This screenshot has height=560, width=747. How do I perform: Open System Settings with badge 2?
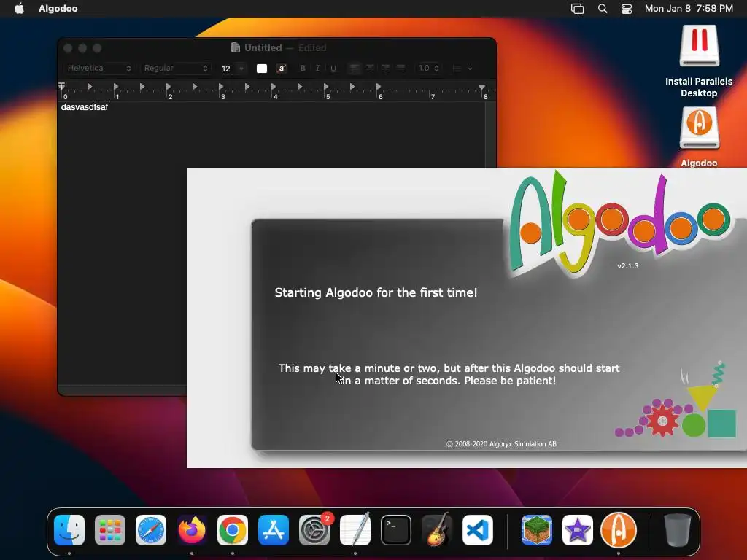314,530
